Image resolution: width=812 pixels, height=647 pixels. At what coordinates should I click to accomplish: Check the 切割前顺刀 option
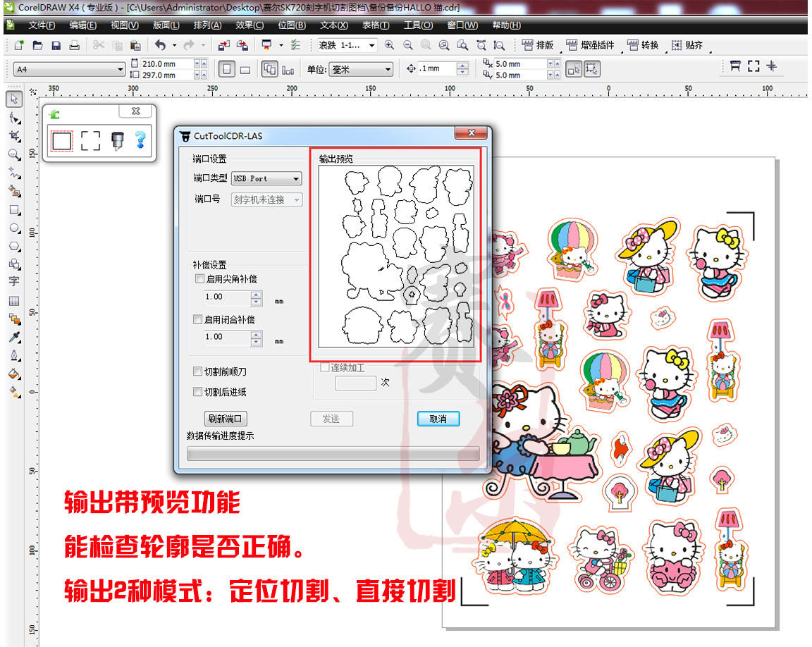(x=197, y=371)
